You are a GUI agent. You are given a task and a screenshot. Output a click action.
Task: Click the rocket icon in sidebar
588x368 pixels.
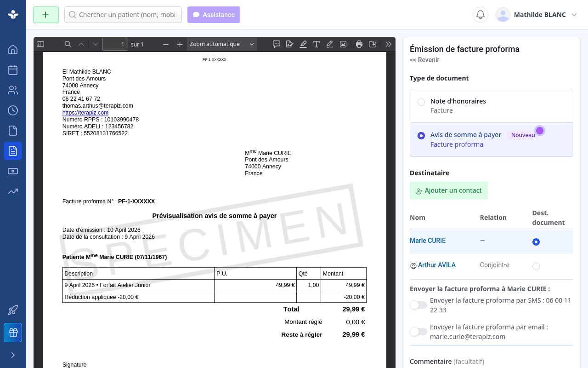(x=13, y=310)
